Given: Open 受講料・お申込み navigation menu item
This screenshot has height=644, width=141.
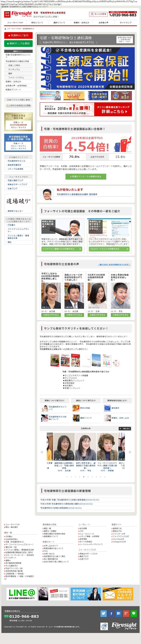Looking at the screenshot, I should tap(81, 22).
